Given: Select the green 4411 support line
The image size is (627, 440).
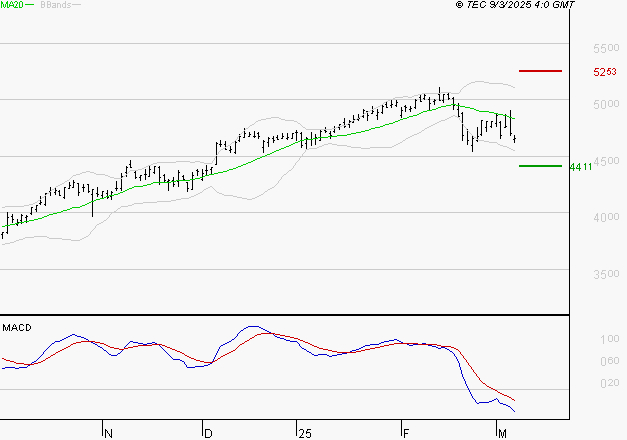Looking at the screenshot, I should tap(540, 166).
